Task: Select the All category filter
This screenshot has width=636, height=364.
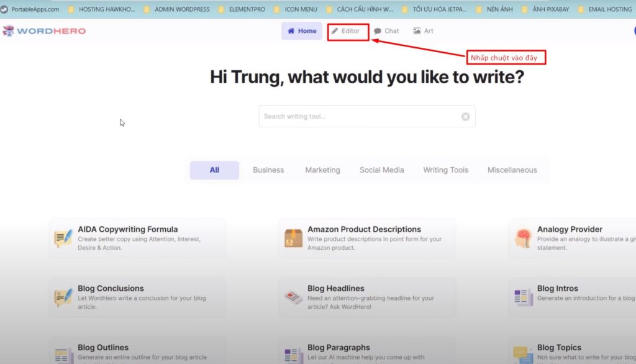Action: [214, 170]
